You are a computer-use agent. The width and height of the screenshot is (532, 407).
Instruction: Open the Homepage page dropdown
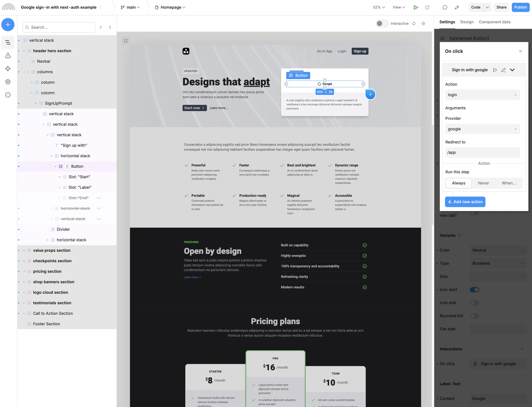170,7
